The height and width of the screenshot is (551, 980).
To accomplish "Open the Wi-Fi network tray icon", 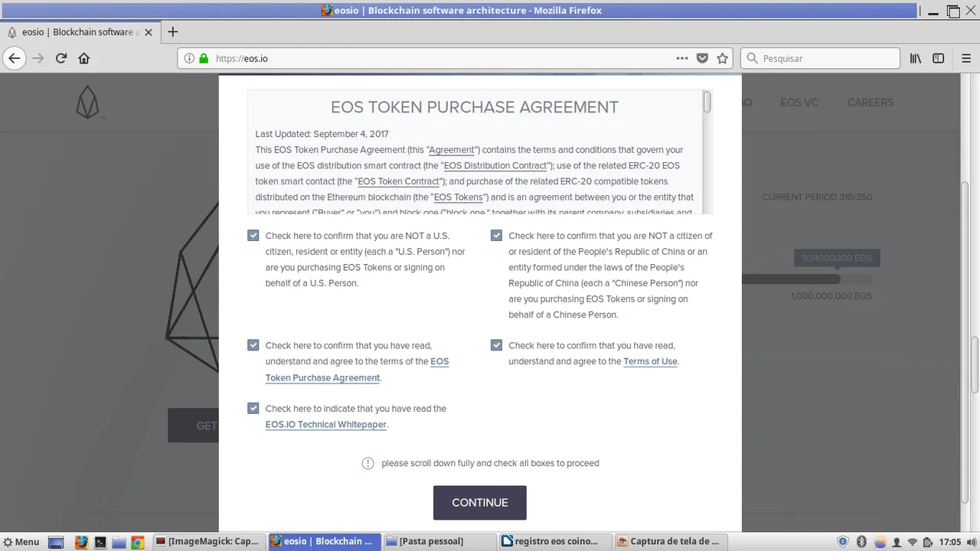I will (x=913, y=542).
